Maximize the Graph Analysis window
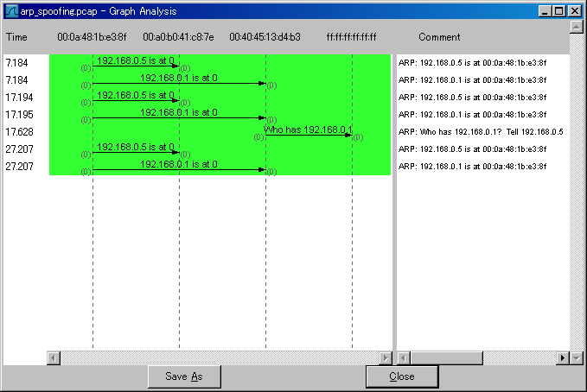The image size is (587, 392). pos(559,11)
